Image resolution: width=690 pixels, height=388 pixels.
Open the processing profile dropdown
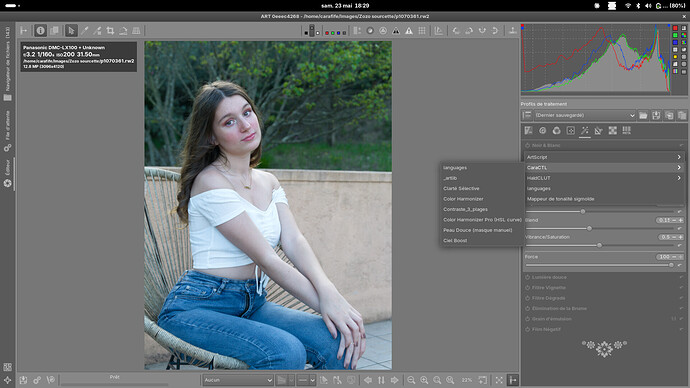coord(585,115)
